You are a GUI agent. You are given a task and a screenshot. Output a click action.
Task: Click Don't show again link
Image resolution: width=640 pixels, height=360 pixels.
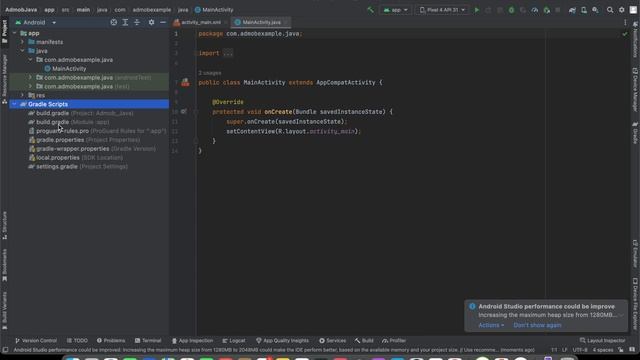tap(537, 325)
